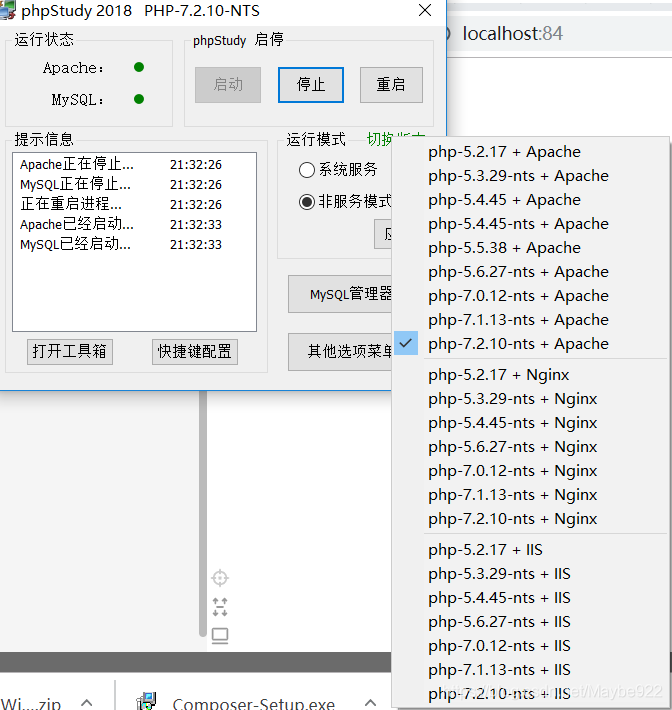This screenshot has width=672, height=710.
Task: Click the phpStudy title bar icon
Action: [x=8, y=10]
